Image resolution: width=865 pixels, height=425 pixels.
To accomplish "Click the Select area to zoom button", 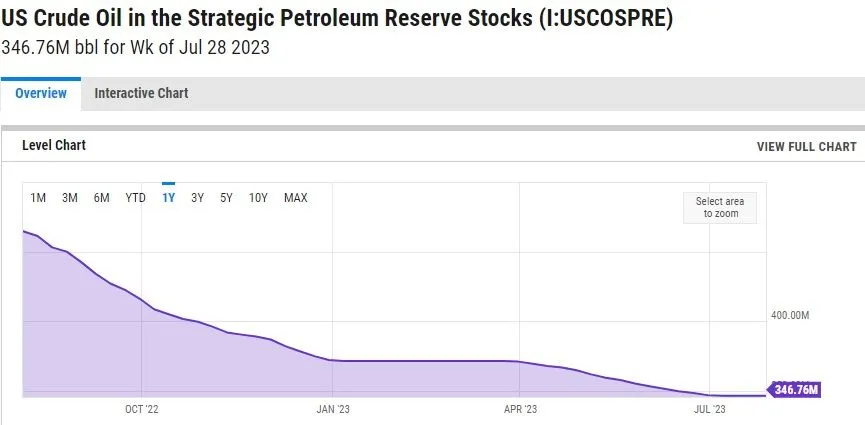I will click(720, 208).
